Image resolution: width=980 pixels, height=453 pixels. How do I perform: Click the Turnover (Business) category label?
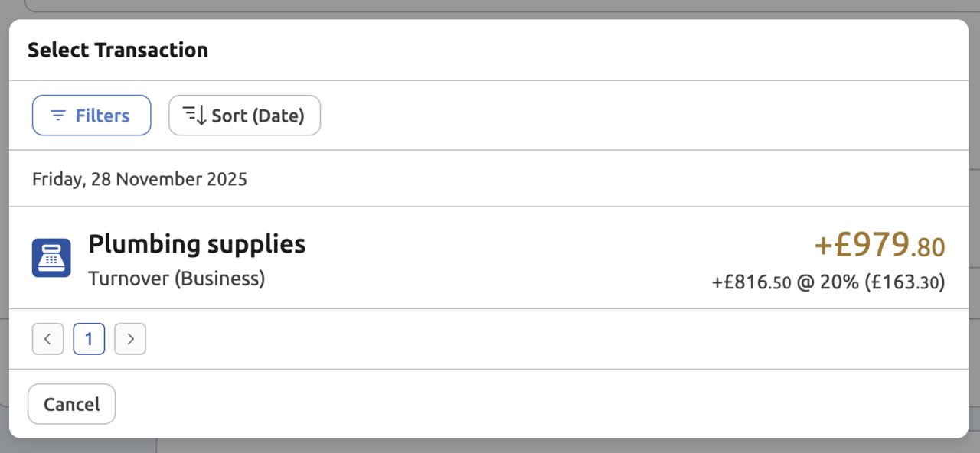[176, 278]
